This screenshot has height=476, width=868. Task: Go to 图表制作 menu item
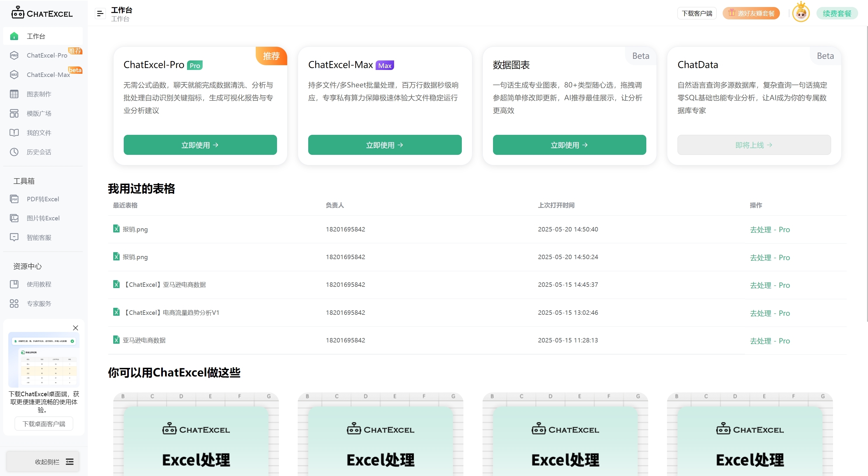point(43,94)
